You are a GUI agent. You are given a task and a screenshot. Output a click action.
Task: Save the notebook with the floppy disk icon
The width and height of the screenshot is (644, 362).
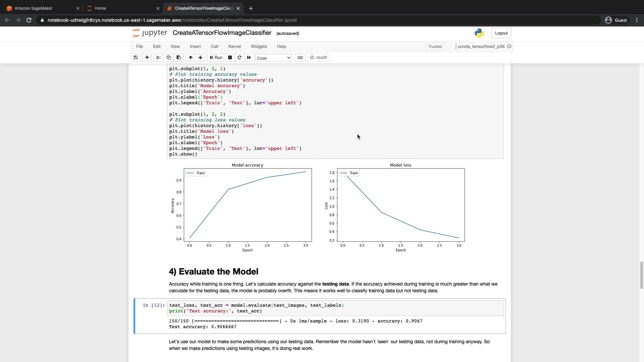click(x=136, y=58)
